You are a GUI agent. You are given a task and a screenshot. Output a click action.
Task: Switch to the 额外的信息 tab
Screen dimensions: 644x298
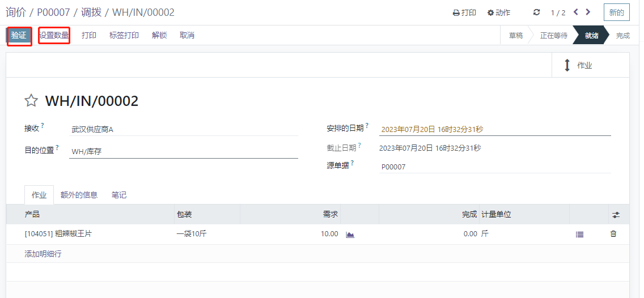[79, 195]
